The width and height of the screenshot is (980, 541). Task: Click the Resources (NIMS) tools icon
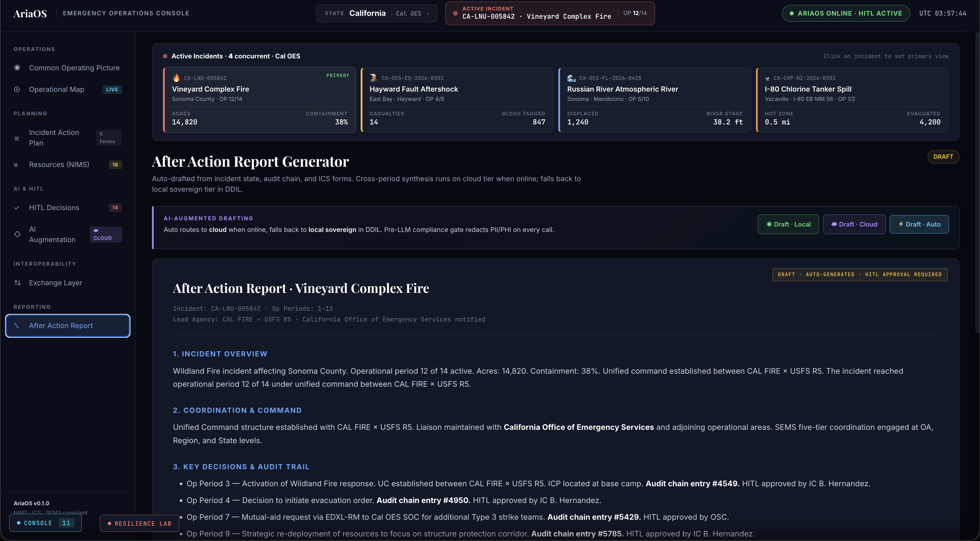[x=16, y=165]
